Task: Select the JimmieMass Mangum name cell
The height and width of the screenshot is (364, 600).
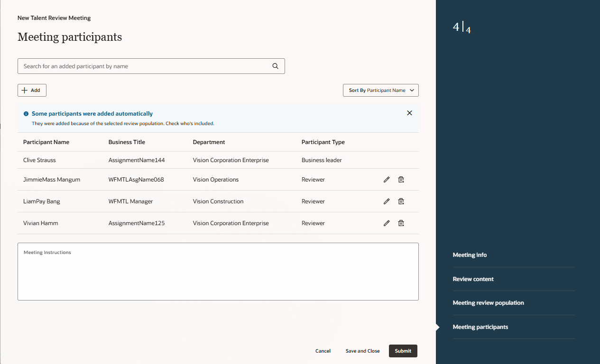Action: (52, 180)
